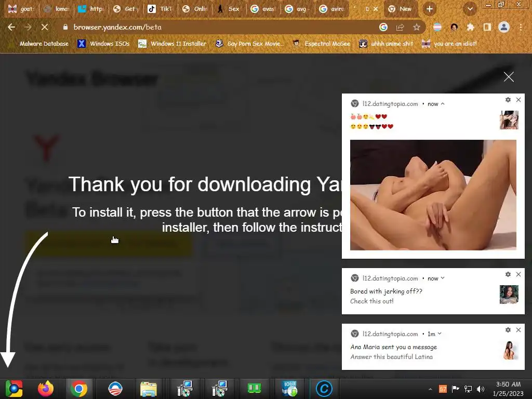Close the currently active tab
The width and height of the screenshot is (532, 399).
tap(376, 9)
